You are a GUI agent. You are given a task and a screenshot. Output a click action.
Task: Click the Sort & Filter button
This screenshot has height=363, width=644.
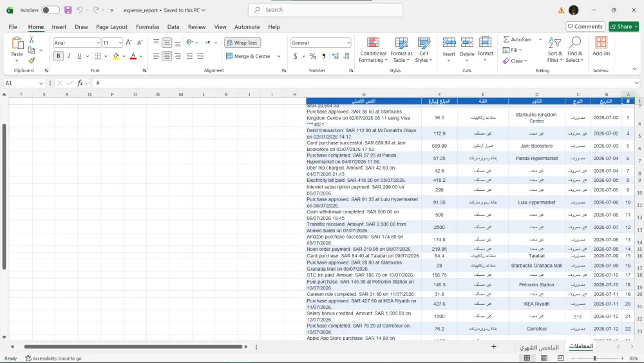555,50
